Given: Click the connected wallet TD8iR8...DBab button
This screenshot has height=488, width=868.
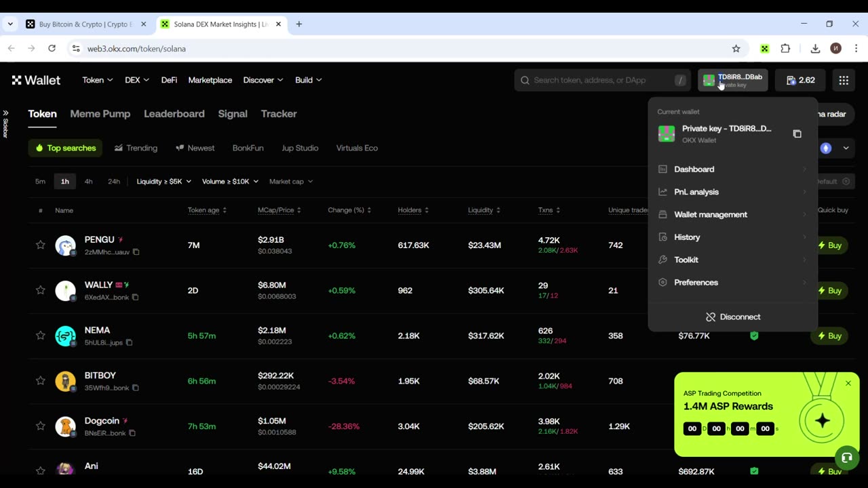Looking at the screenshot, I should click(x=733, y=80).
